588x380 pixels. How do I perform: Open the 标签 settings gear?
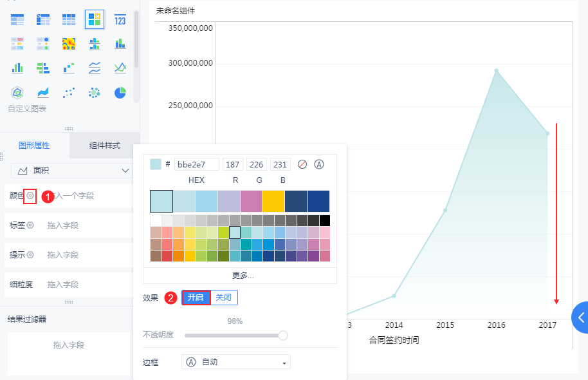(30, 225)
